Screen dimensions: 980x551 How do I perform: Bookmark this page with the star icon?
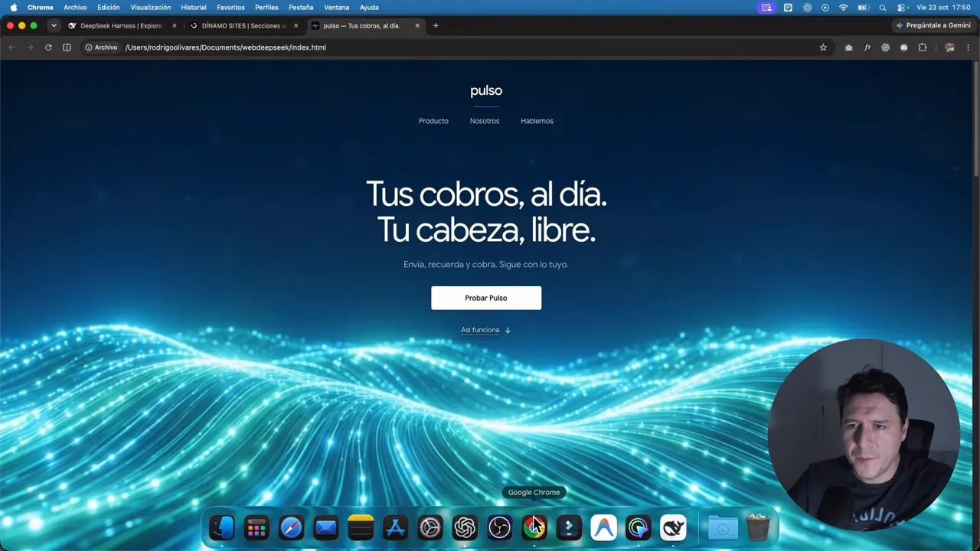click(x=823, y=47)
